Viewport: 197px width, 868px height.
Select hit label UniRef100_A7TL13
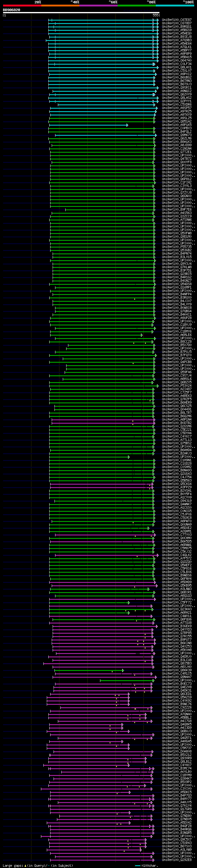pos(177,440)
